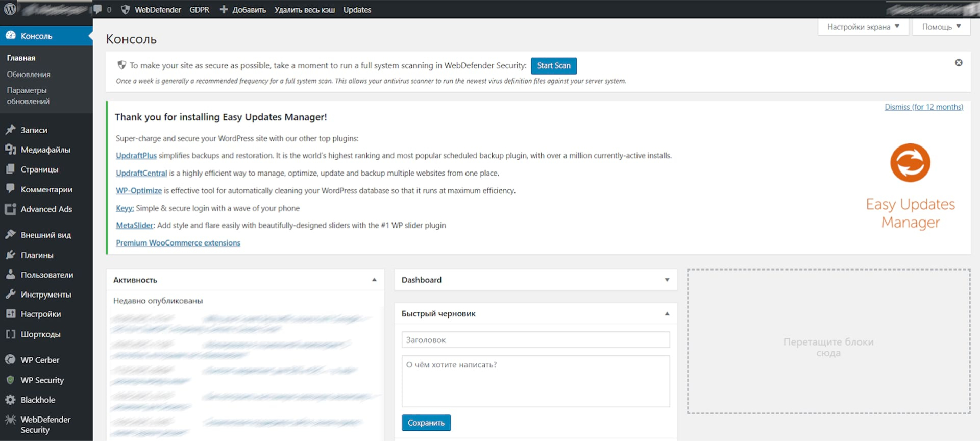This screenshot has width=980, height=441.
Task: Open Помощь help dropdown
Action: [941, 27]
